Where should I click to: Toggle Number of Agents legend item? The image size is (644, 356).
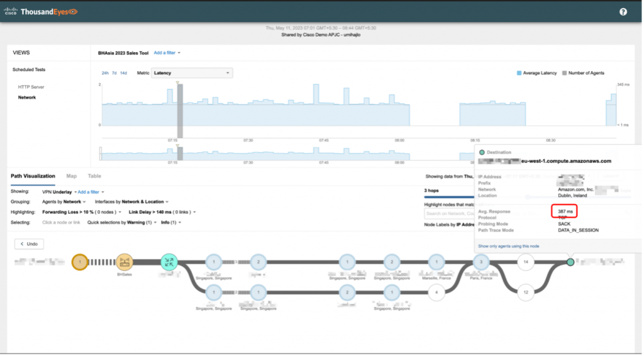[x=584, y=73]
